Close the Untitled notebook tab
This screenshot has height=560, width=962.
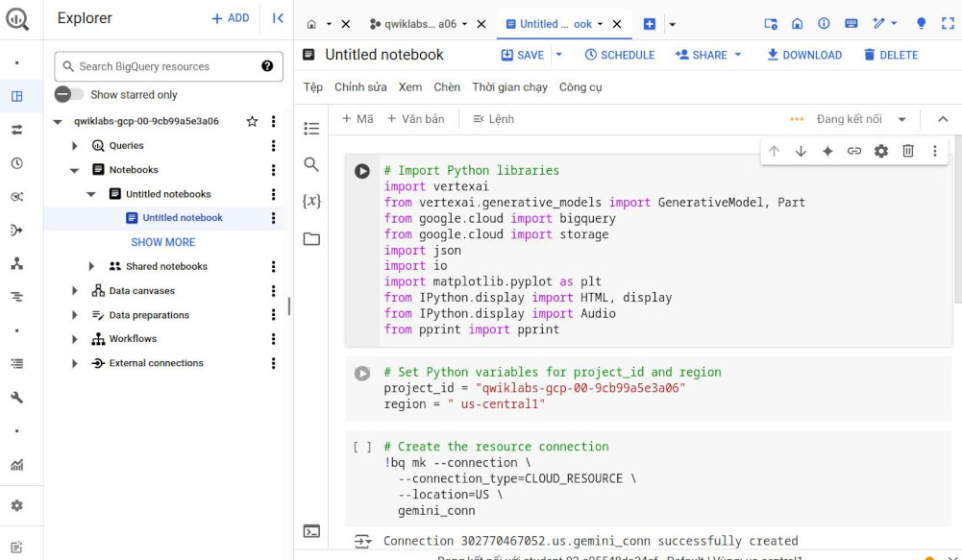pyautogui.click(x=617, y=25)
